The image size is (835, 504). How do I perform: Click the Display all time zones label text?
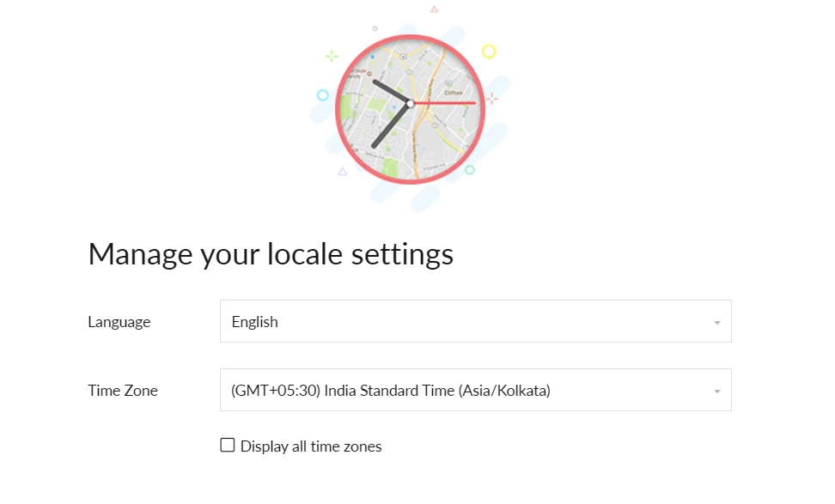tap(309, 446)
